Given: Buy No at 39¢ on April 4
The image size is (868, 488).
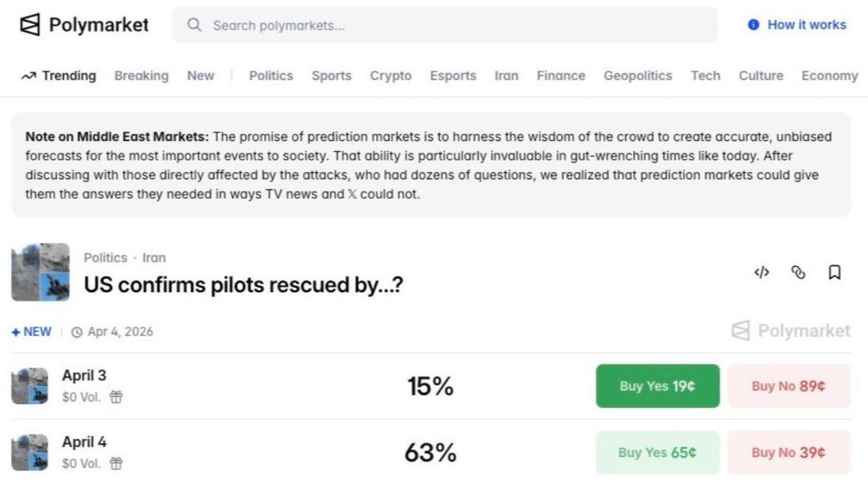Looking at the screenshot, I should [788, 452].
